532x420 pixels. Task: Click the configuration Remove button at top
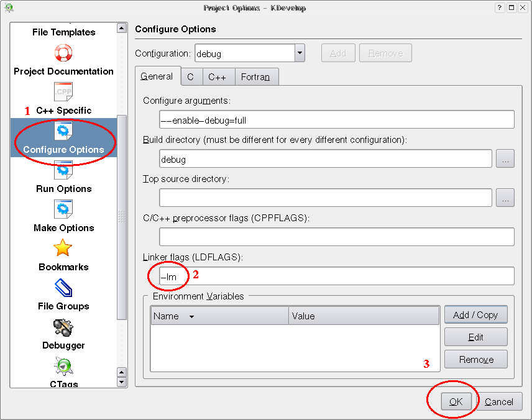click(x=385, y=53)
